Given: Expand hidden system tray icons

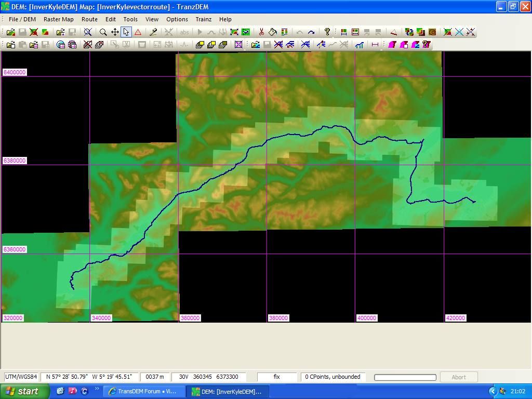Looking at the screenshot, I should [x=493, y=392].
